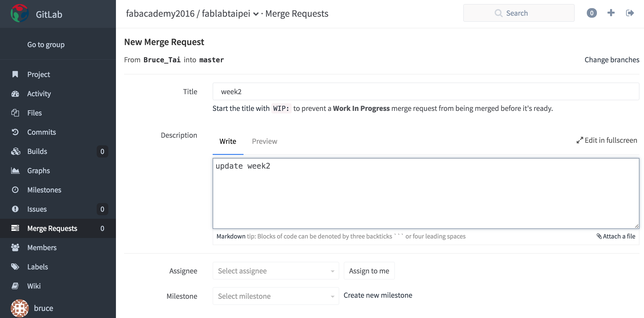The width and height of the screenshot is (644, 318).
Task: Switch to the Preview tab
Action: (x=265, y=141)
